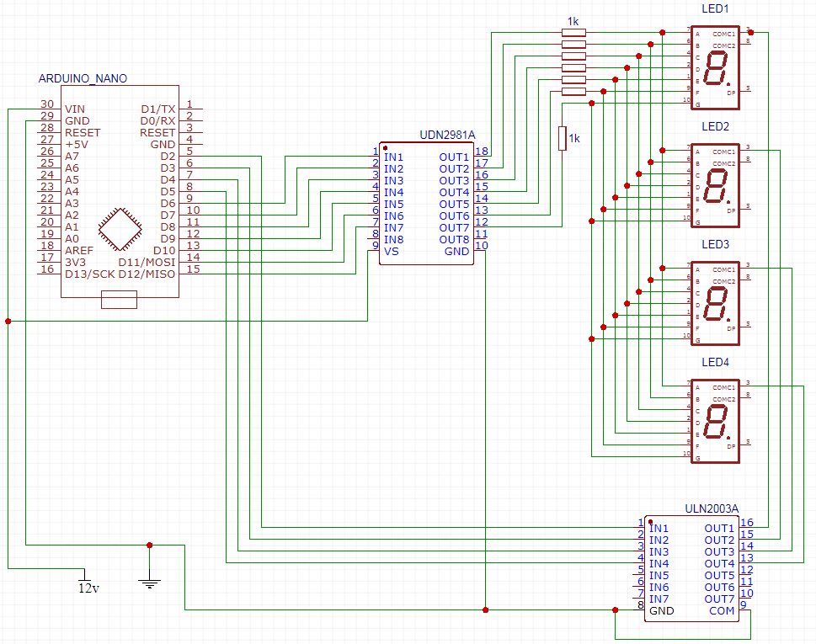Image resolution: width=816 pixels, height=644 pixels.
Task: Click the pin-1 marker dot on UDN2981A
Action: (385, 148)
